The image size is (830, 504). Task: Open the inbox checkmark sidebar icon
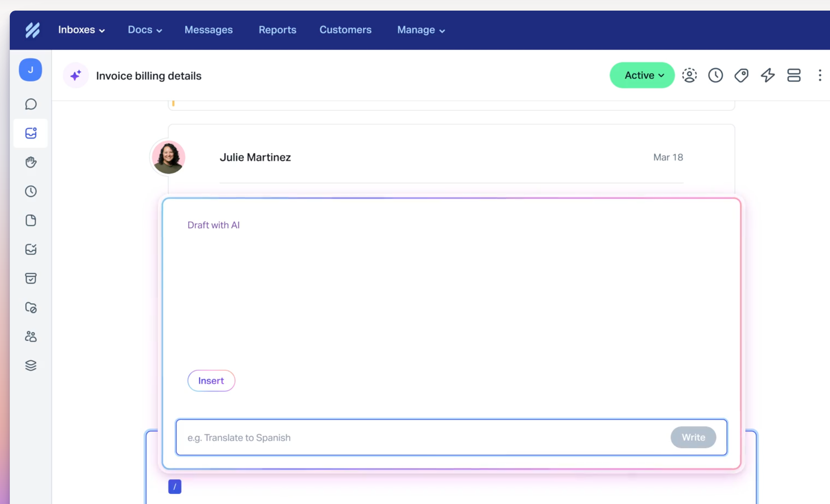click(31, 249)
